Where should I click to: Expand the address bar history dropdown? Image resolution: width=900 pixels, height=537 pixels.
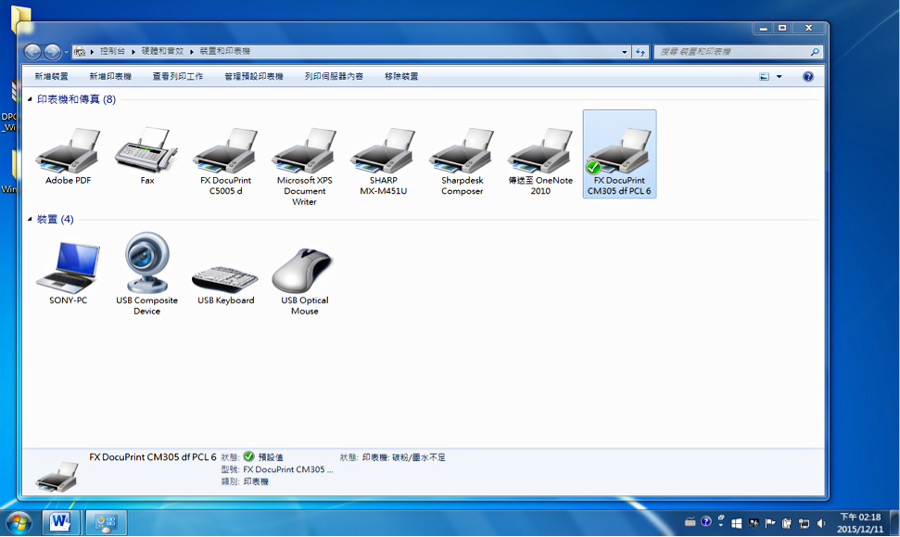(624, 52)
